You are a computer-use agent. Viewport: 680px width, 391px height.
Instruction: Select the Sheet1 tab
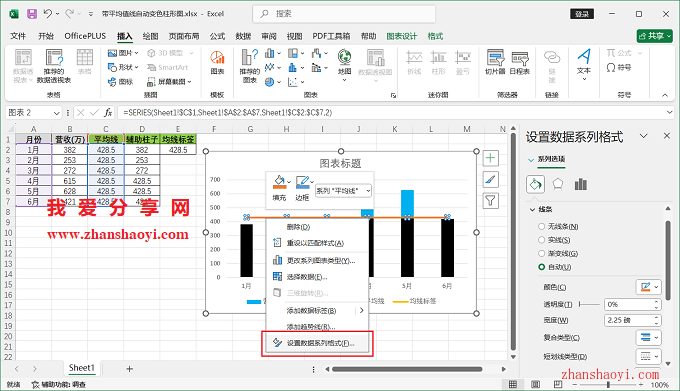82,368
